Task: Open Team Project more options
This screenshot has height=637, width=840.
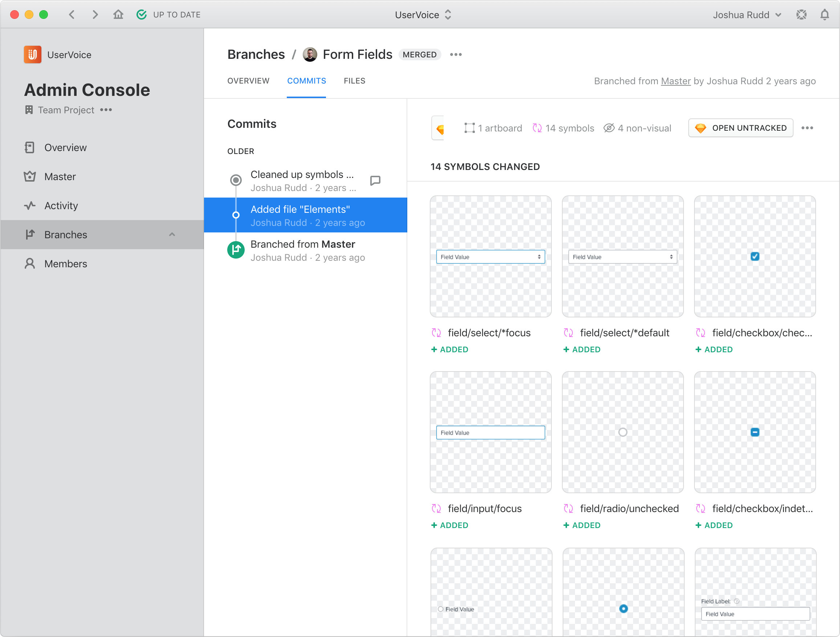Action: tap(106, 110)
